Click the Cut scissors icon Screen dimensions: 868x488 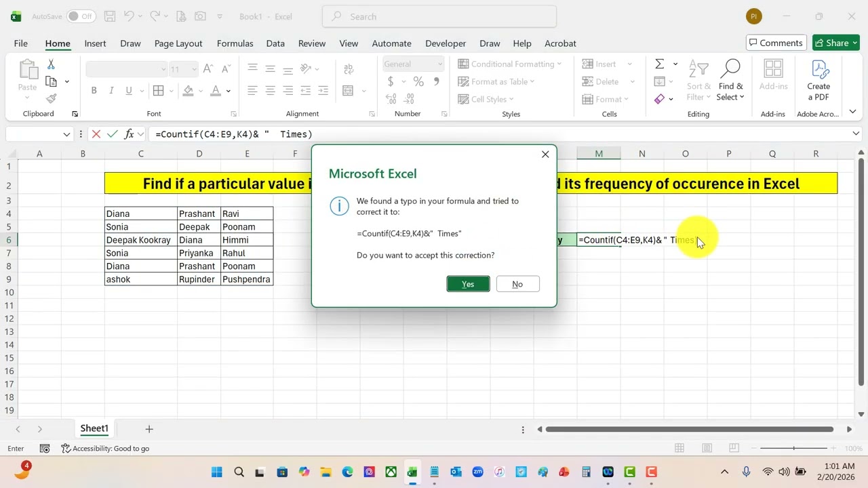(x=51, y=64)
